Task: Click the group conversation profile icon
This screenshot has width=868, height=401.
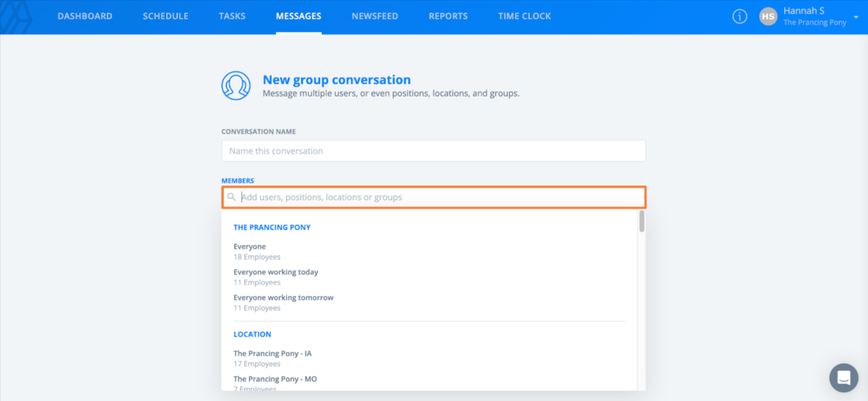Action: click(x=236, y=85)
